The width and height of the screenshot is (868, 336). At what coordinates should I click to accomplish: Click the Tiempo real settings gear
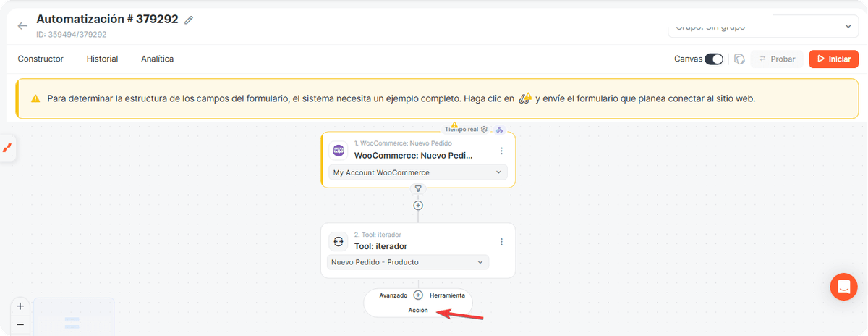(484, 129)
